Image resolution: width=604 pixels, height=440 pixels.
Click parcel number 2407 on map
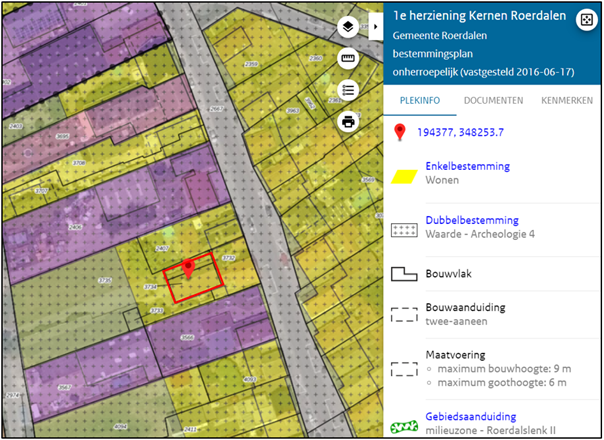coord(162,249)
